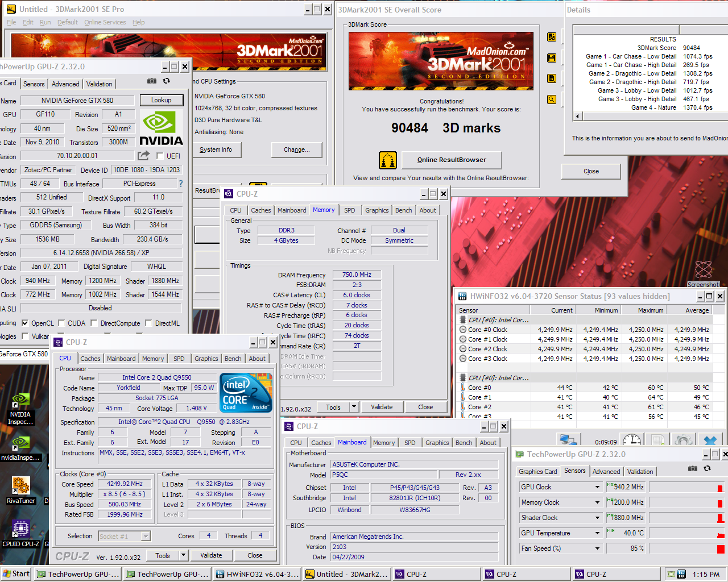Toggle the Vulkan checkbox in GPU-Z
Viewport: 728px width, 582px height.
(25, 336)
